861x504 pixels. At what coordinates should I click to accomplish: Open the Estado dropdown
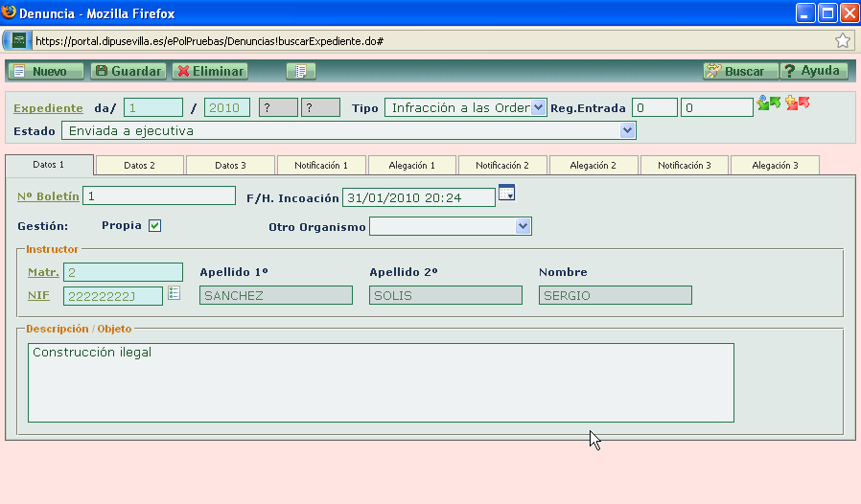tap(628, 130)
